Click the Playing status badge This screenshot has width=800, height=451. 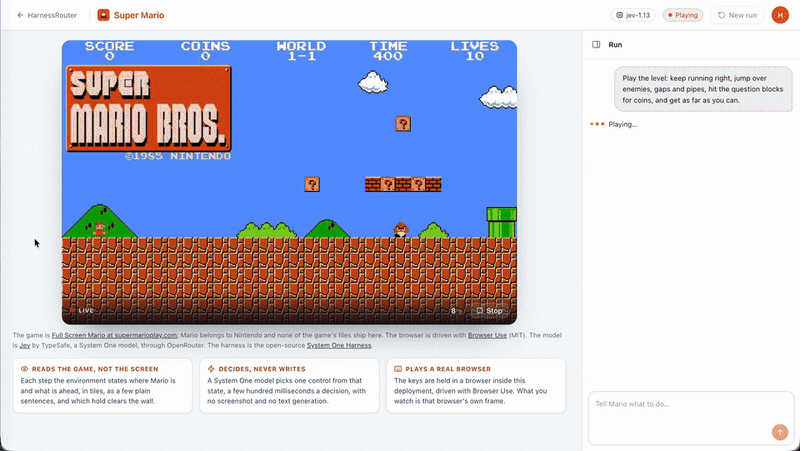683,15
